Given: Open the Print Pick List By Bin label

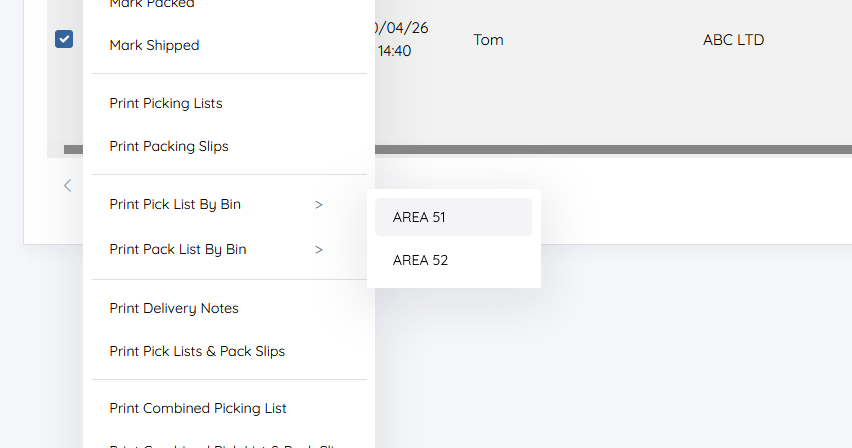Looking at the screenshot, I should pos(175,204).
